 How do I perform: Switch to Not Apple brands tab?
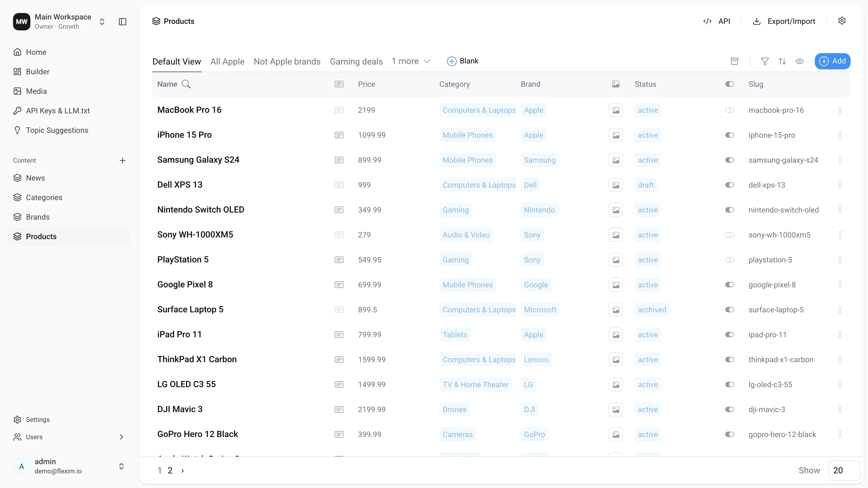[x=287, y=62]
